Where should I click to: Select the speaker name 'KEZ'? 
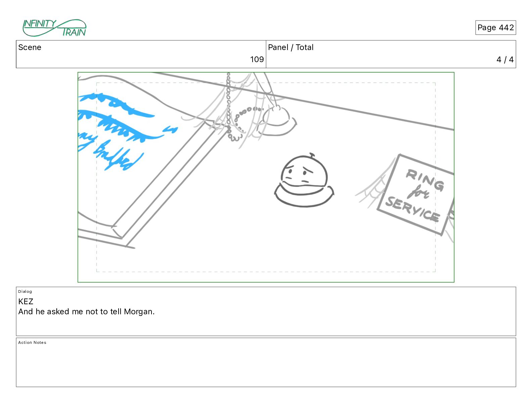coord(26,301)
